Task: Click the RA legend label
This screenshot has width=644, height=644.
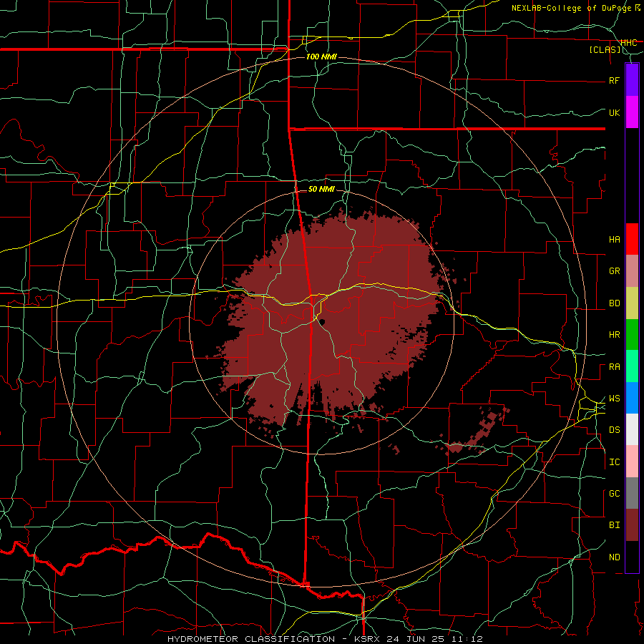Action: point(614,367)
